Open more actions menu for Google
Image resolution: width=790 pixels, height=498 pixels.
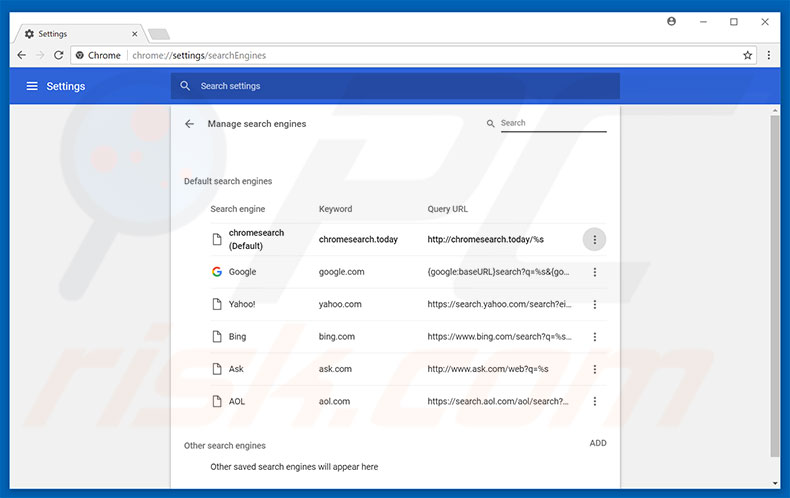coord(595,272)
